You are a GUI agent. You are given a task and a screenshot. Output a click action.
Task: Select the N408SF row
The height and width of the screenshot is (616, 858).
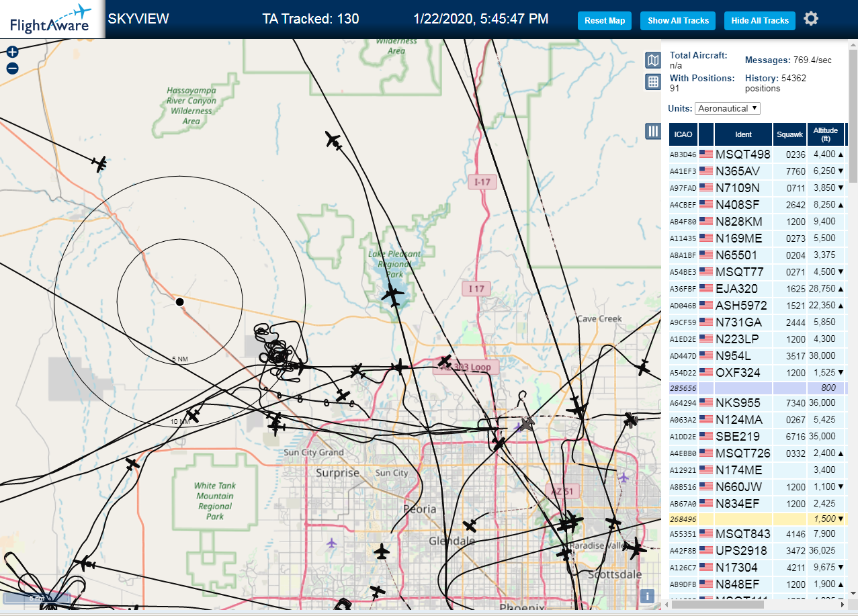pos(757,204)
